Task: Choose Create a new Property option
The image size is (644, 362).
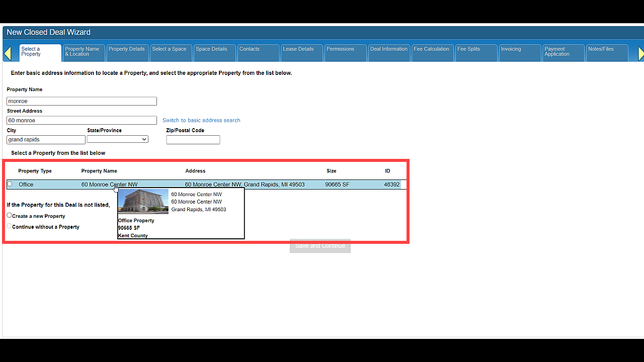Action: tap(9, 215)
